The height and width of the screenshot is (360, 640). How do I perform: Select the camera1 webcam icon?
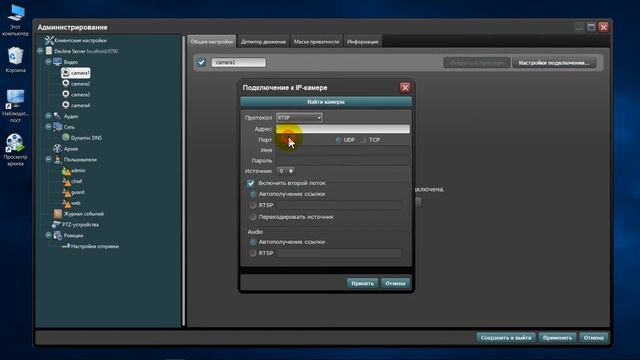pyautogui.click(x=66, y=73)
